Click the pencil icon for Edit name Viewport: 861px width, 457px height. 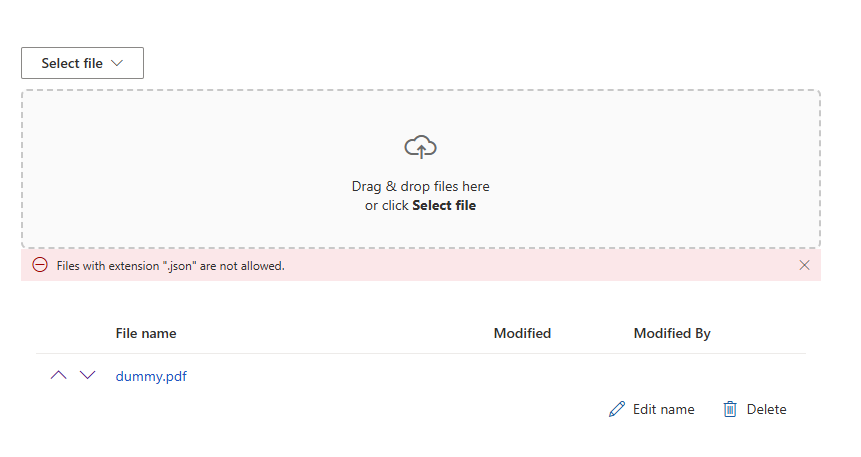click(x=617, y=409)
